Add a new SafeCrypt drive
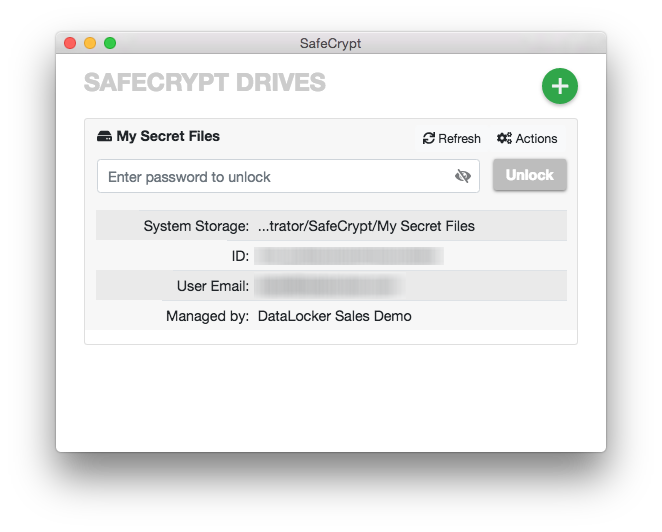This screenshot has width=662, height=532. click(559, 86)
